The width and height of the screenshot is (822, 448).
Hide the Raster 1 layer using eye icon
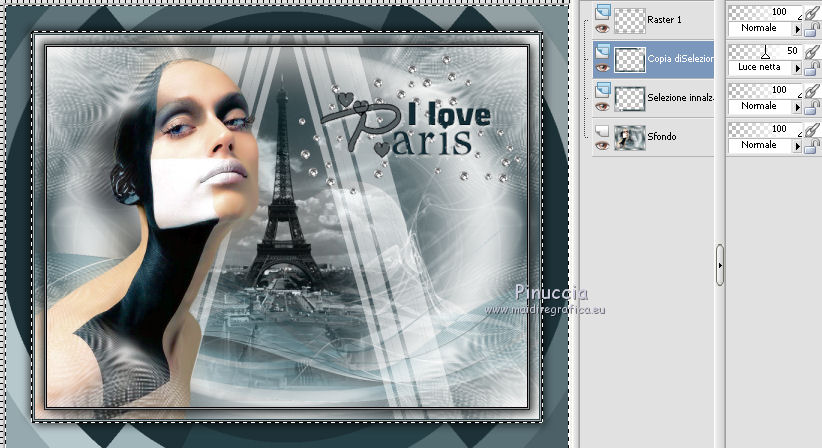tap(602, 28)
